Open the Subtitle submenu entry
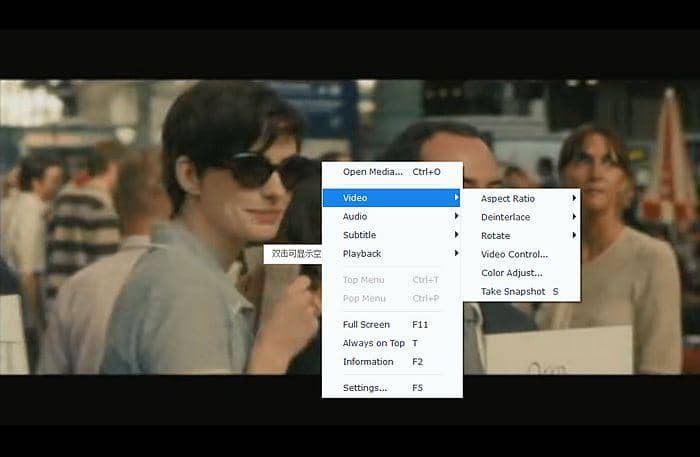This screenshot has height=457, width=700. pyautogui.click(x=392, y=235)
